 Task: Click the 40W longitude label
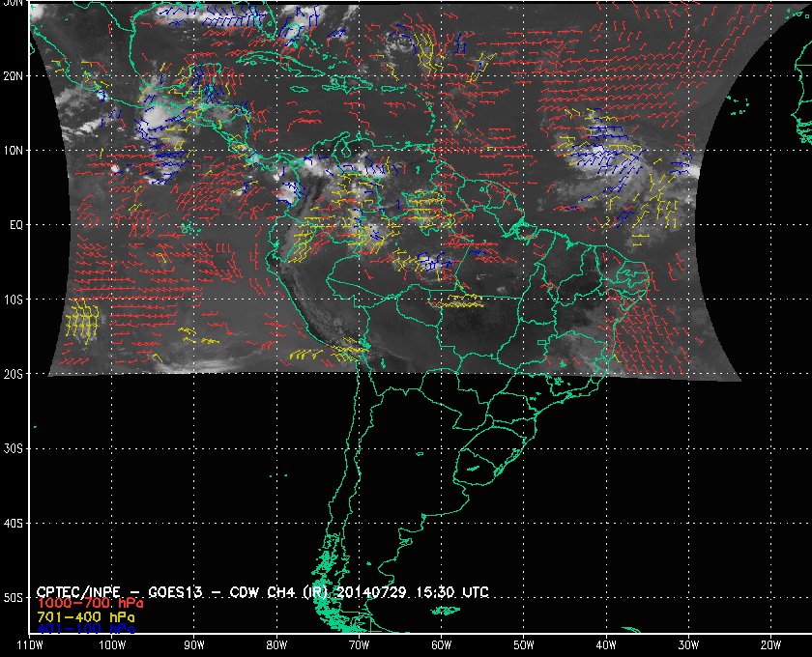click(606, 645)
